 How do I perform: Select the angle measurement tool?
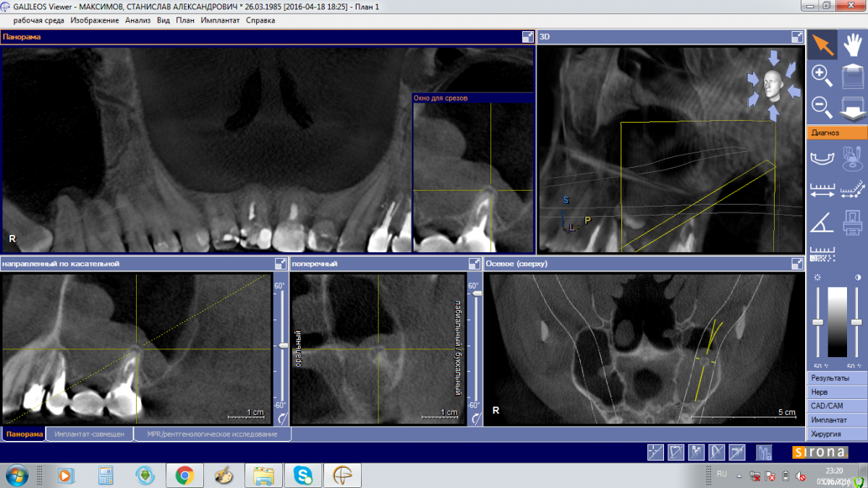[822, 223]
